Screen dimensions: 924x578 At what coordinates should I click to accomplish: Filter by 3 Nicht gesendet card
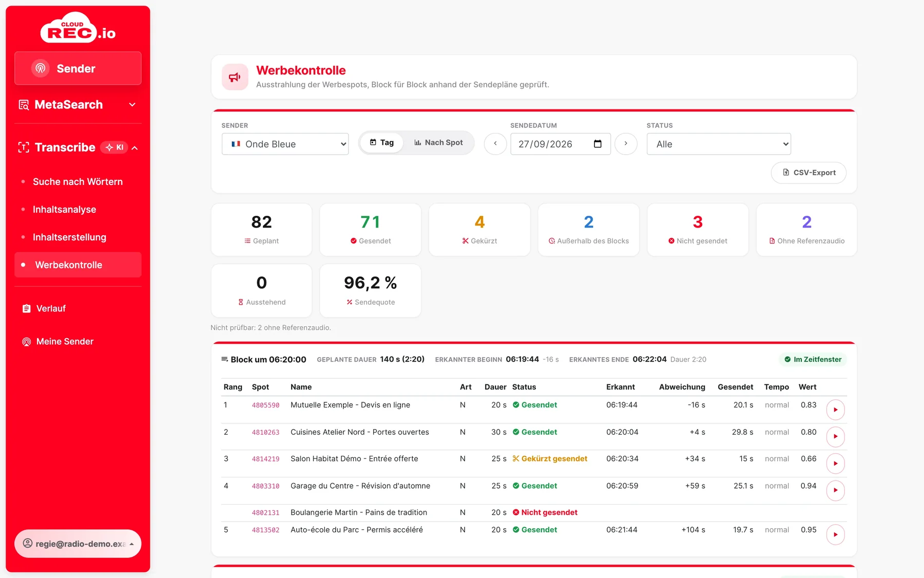pyautogui.click(x=698, y=230)
